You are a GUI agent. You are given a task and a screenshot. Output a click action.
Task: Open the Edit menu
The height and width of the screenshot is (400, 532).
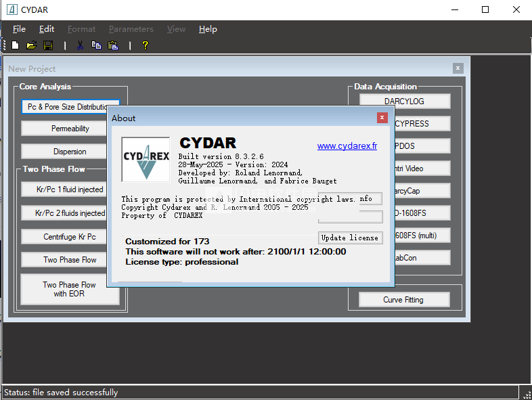point(47,29)
